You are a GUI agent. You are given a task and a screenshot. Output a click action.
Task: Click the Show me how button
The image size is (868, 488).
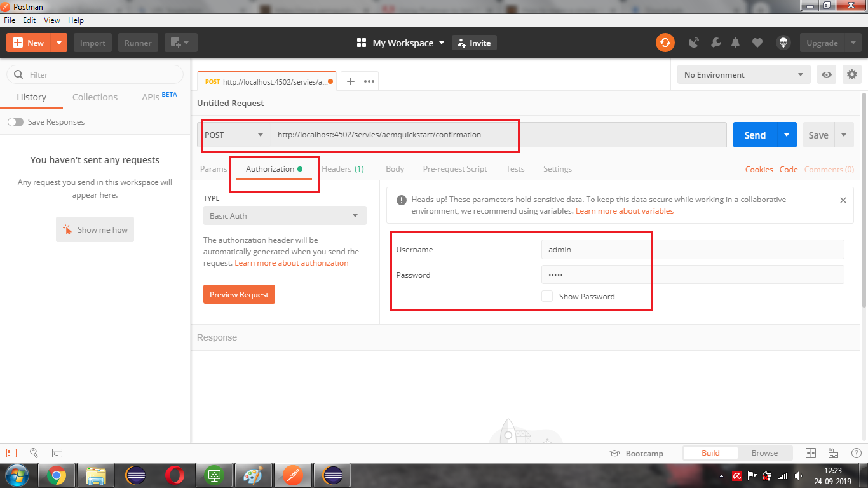click(95, 229)
